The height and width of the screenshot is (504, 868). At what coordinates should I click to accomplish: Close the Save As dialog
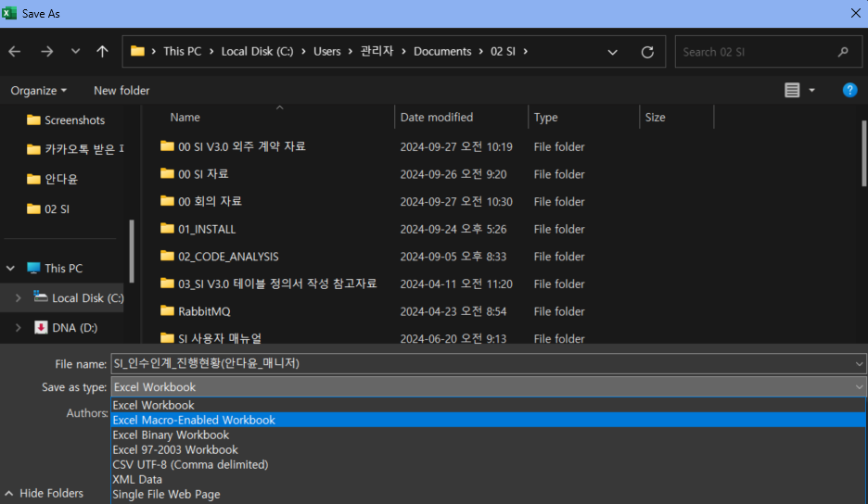pos(855,13)
